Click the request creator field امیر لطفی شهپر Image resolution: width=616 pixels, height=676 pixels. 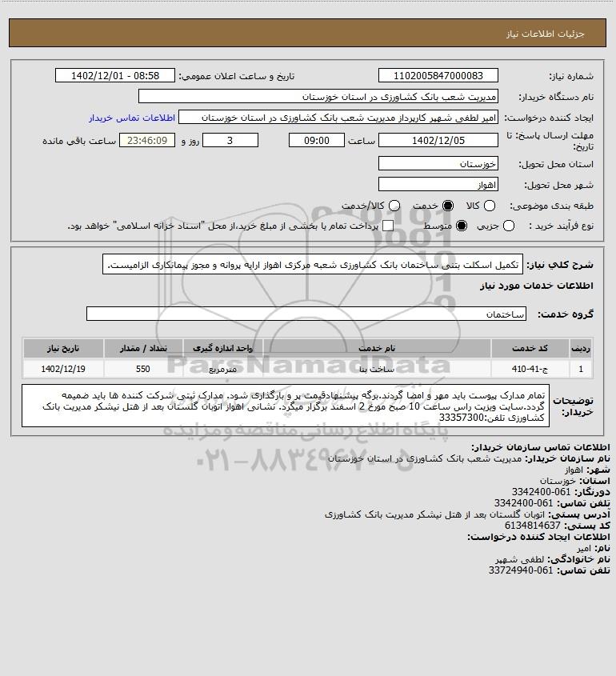338,118
